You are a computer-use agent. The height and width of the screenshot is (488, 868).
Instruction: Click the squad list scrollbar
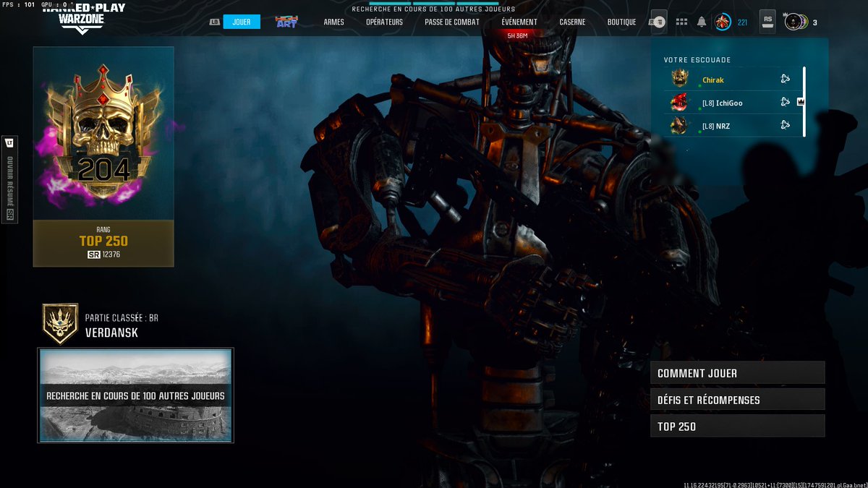[804, 101]
